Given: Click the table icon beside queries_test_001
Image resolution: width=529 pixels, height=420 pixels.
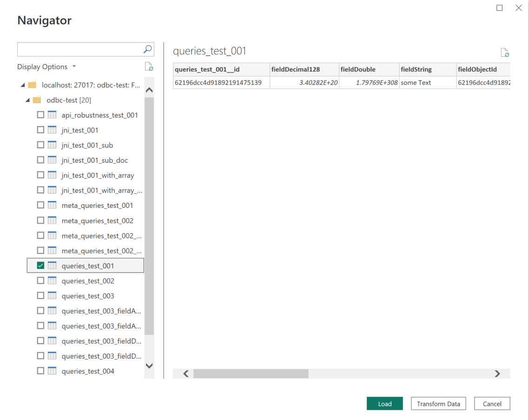Looking at the screenshot, I should [52, 265].
